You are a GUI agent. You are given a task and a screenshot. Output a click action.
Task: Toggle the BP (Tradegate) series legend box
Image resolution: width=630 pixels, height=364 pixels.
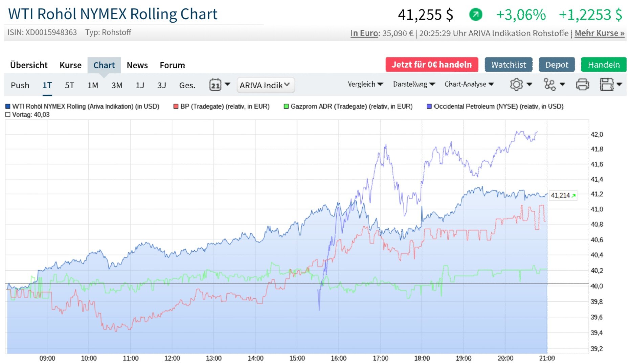point(176,107)
